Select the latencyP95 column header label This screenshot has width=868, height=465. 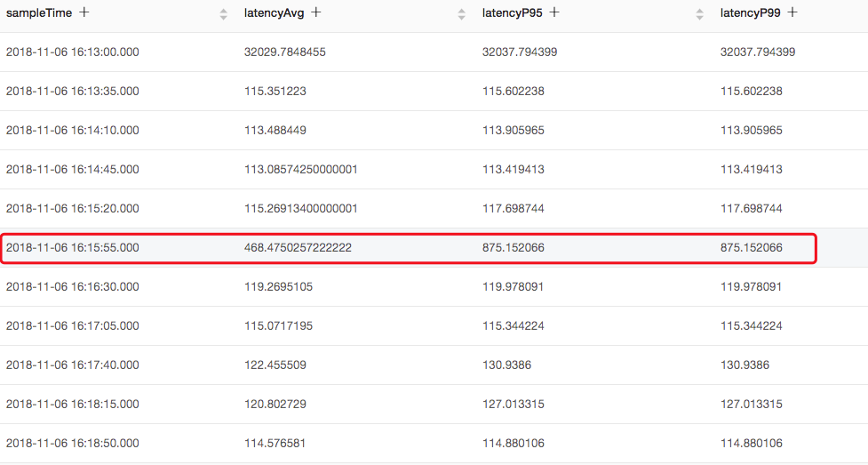(x=512, y=12)
